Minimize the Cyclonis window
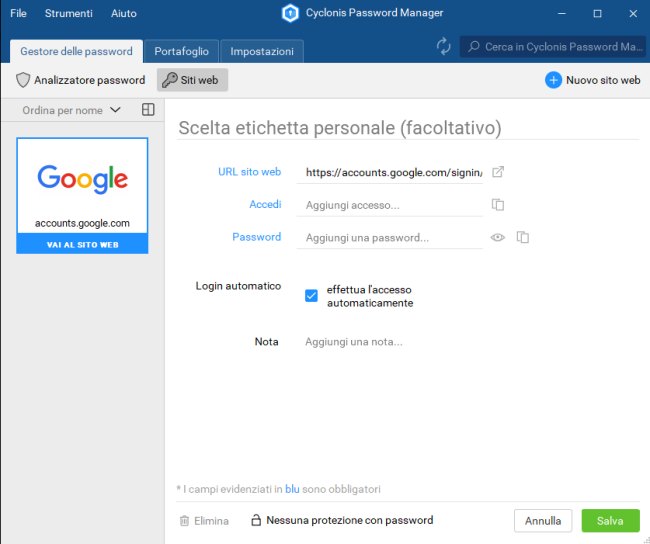This screenshot has width=650, height=544. 562,13
